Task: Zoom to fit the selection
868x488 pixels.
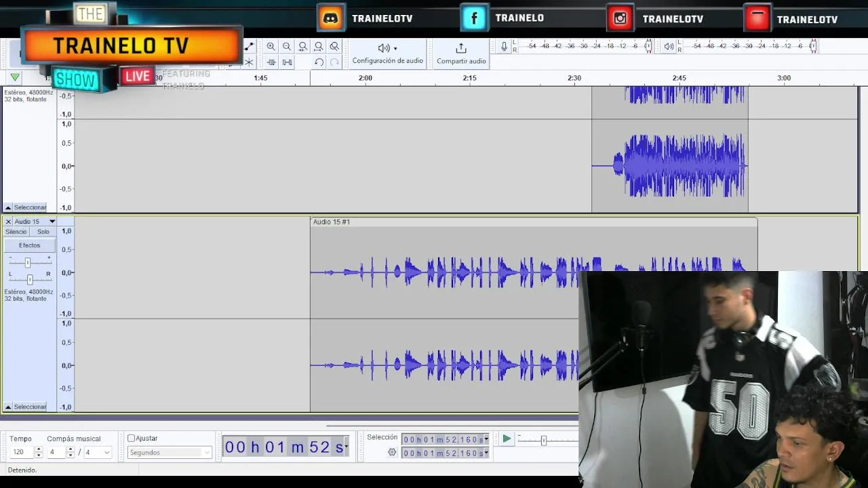Action: click(x=302, y=46)
